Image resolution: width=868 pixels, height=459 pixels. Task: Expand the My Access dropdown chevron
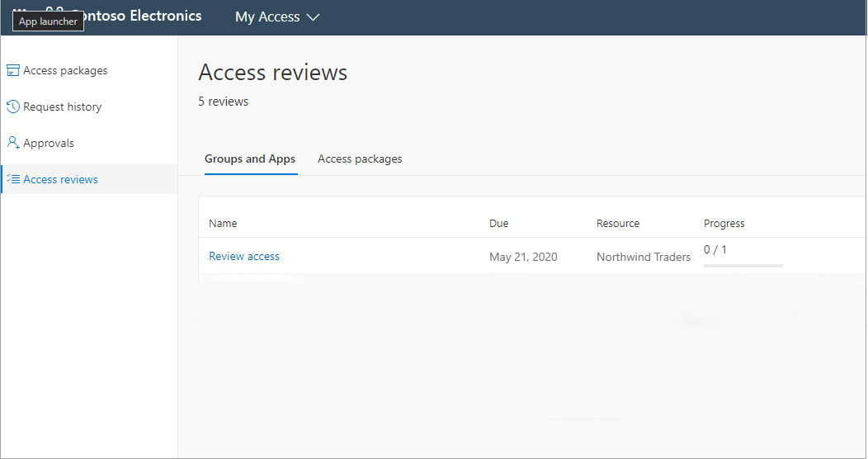tap(313, 17)
